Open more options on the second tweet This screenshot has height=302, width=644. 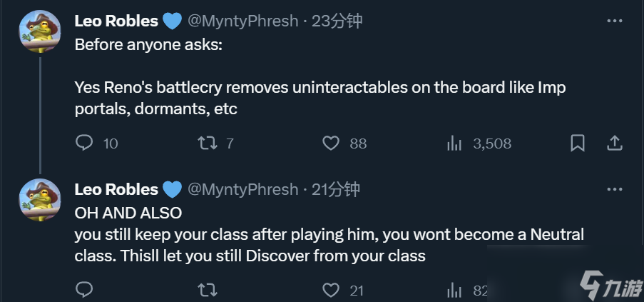click(x=615, y=189)
